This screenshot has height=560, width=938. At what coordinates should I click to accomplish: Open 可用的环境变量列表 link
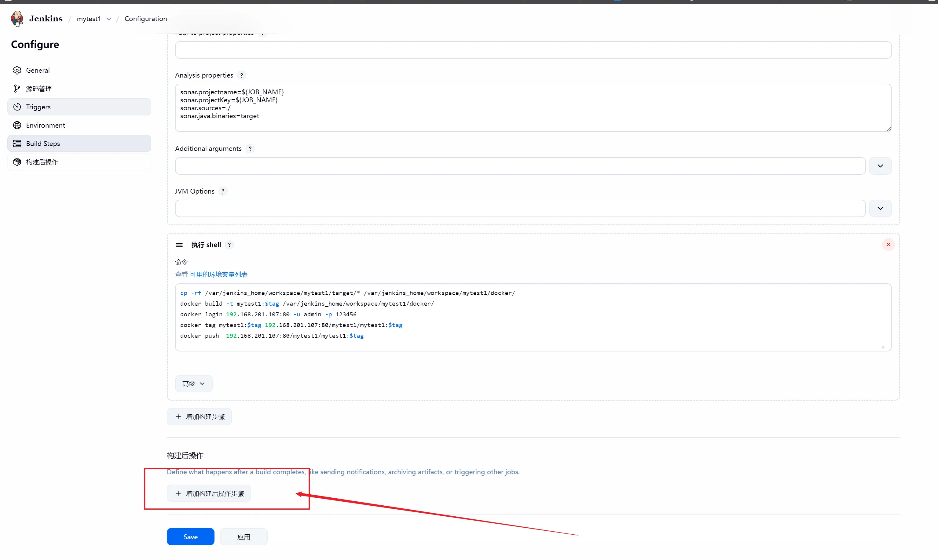[x=218, y=274]
